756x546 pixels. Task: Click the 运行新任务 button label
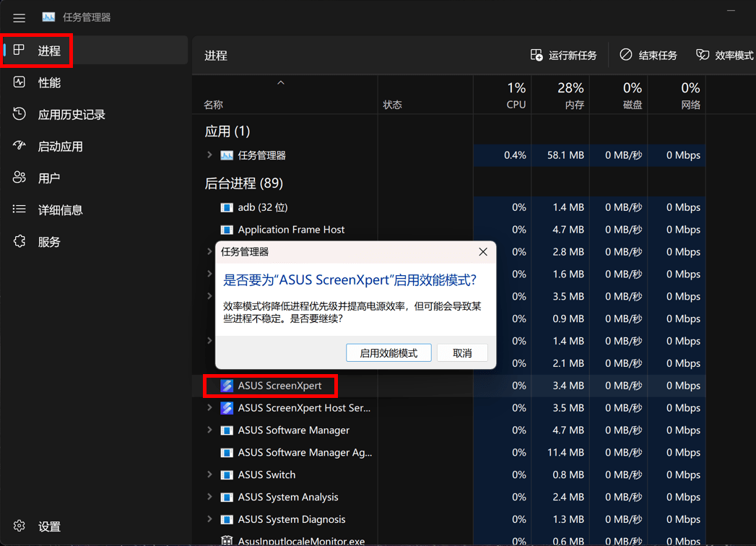573,56
